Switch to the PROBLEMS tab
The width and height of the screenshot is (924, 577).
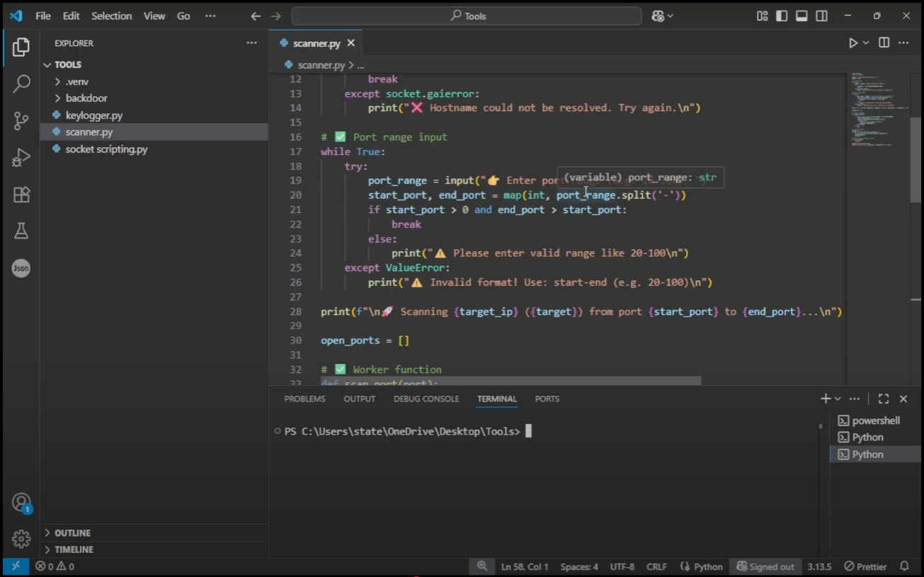(304, 399)
